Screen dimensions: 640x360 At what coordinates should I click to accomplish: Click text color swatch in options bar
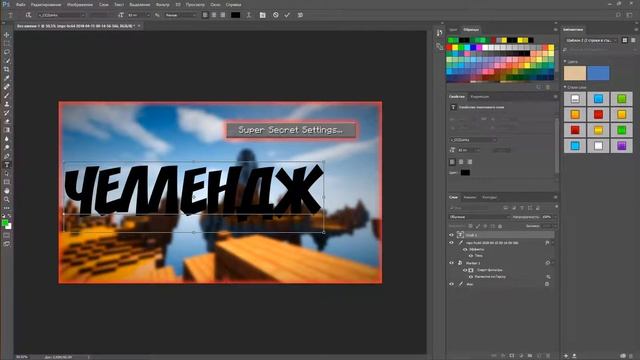[x=236, y=15]
